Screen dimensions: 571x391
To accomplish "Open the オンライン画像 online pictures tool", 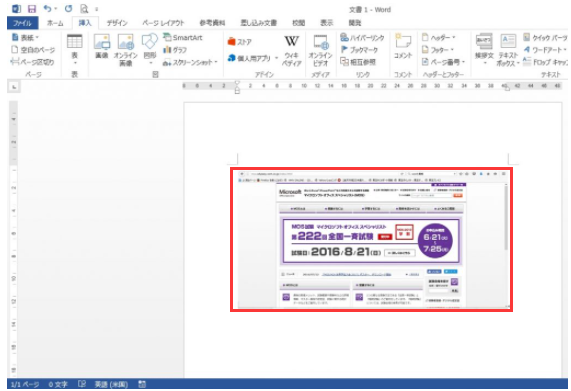I will pyautogui.click(x=126, y=50).
